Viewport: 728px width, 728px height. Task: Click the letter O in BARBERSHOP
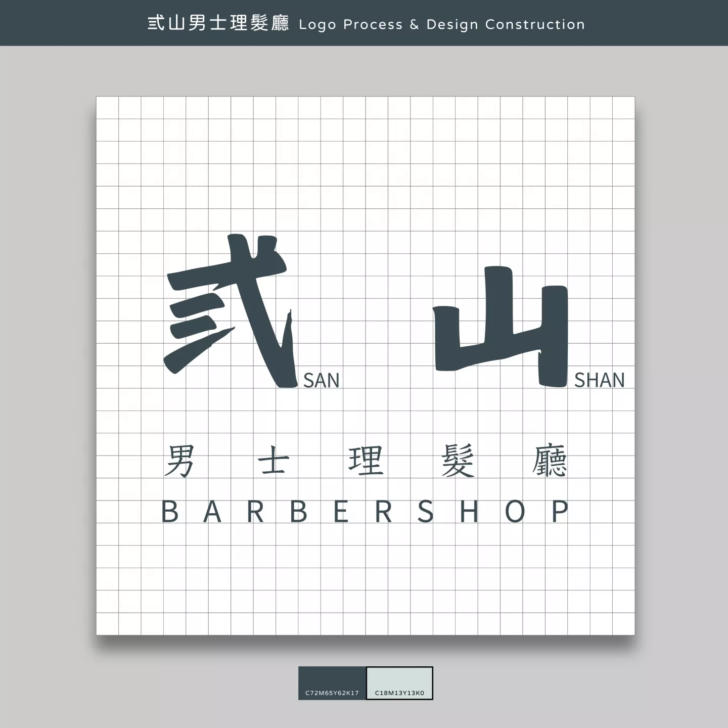click(515, 512)
